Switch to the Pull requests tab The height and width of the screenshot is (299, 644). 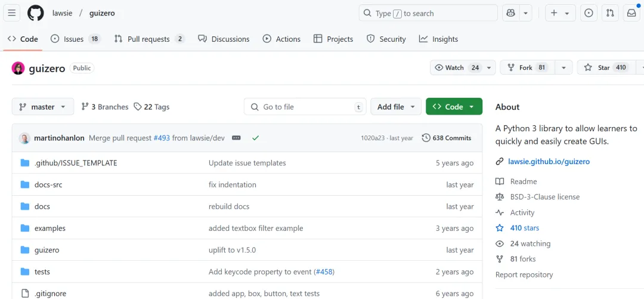click(150, 39)
